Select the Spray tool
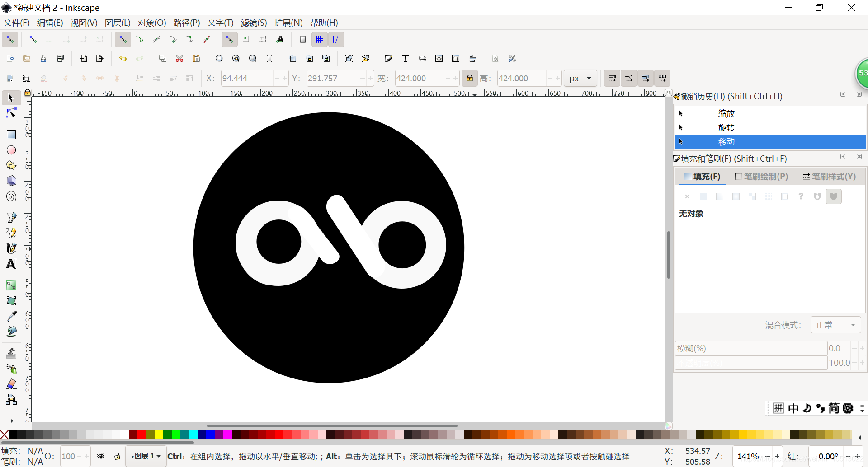Image resolution: width=868 pixels, height=467 pixels. 11,369
